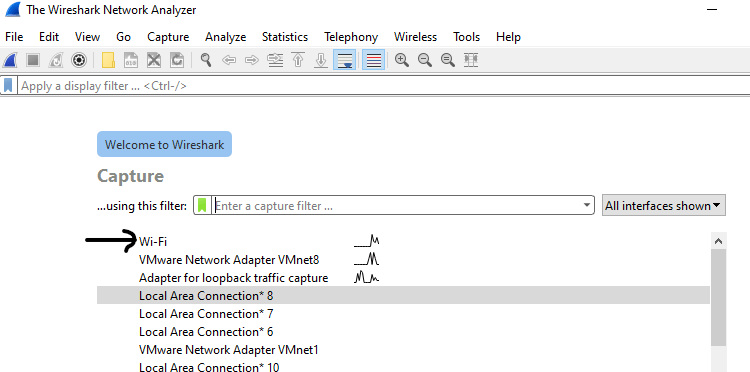This screenshot has height=372, width=750.
Task: Zoom in on packet text
Action: coord(402,60)
